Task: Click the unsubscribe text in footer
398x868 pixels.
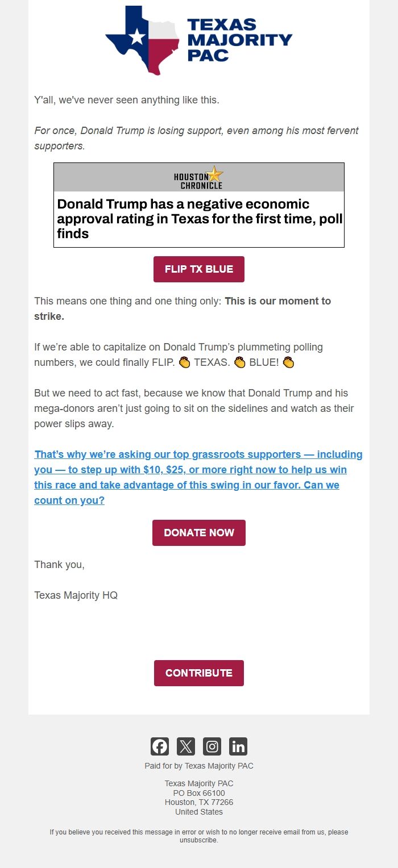Action: [199, 840]
